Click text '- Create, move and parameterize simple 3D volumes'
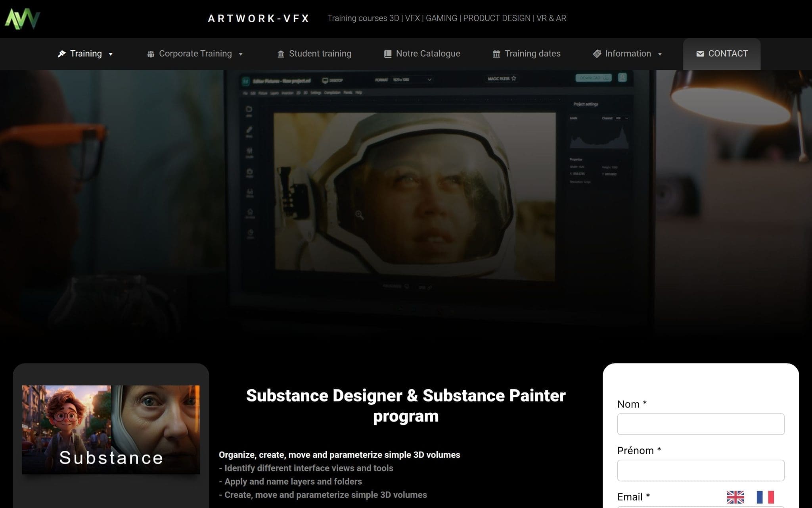812x508 pixels. click(323, 495)
